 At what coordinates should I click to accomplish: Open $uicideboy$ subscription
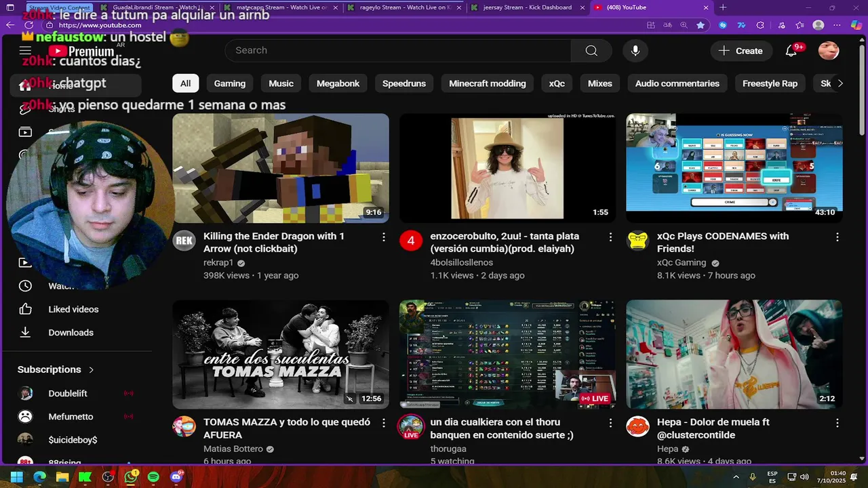[x=73, y=440]
